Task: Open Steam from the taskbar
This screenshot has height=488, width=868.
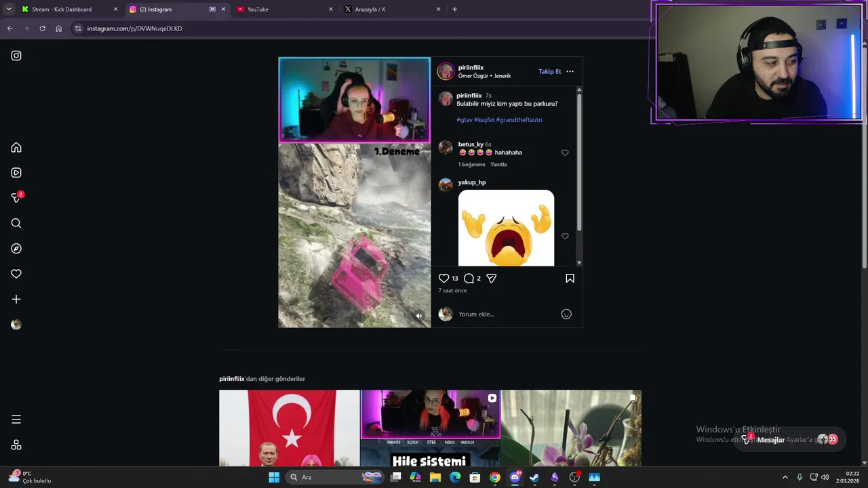Action: click(x=534, y=477)
